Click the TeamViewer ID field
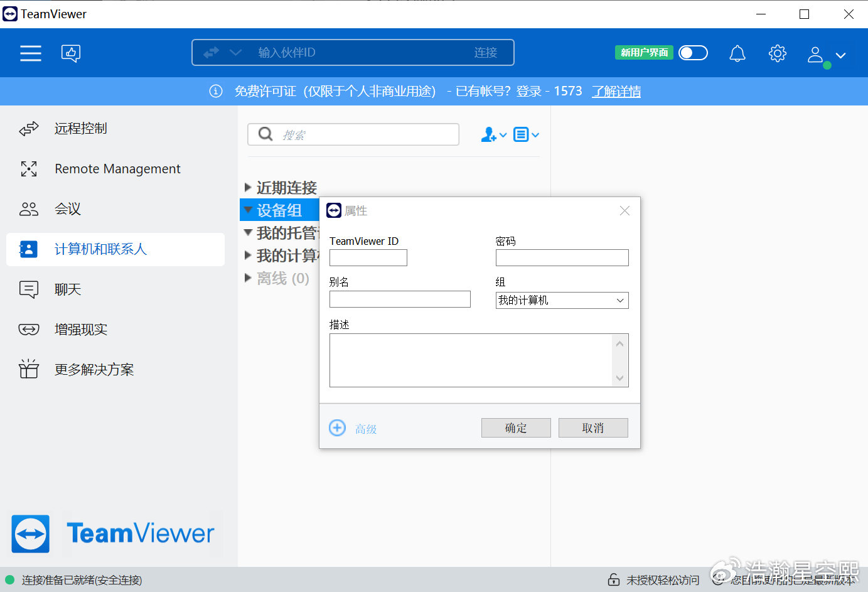 pyautogui.click(x=368, y=257)
